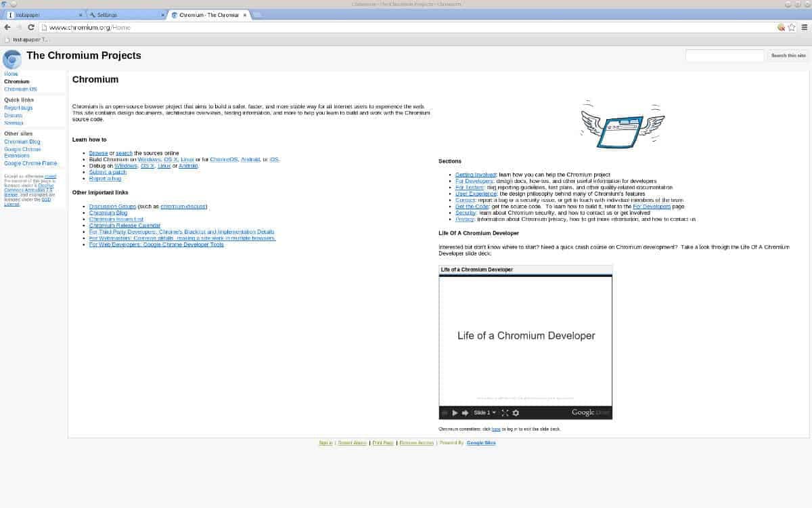Image resolution: width=812 pixels, height=508 pixels.
Task: Open slide deck settings gear
Action: tap(516, 412)
